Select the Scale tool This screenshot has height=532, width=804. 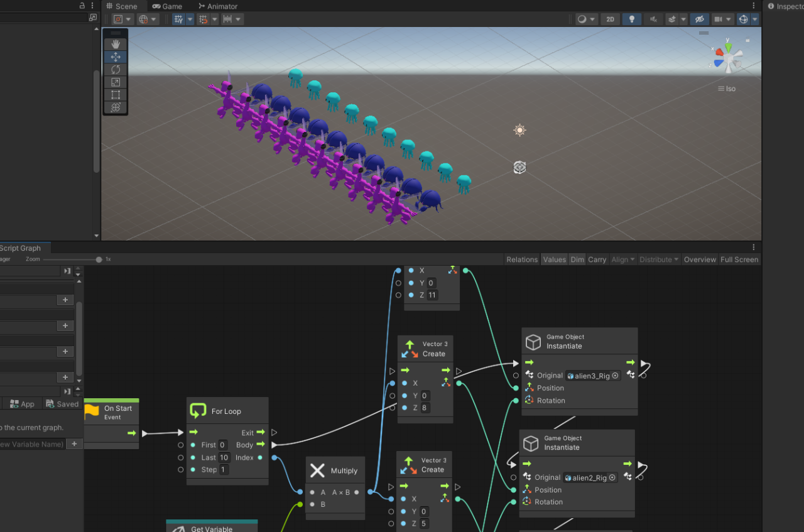point(116,82)
